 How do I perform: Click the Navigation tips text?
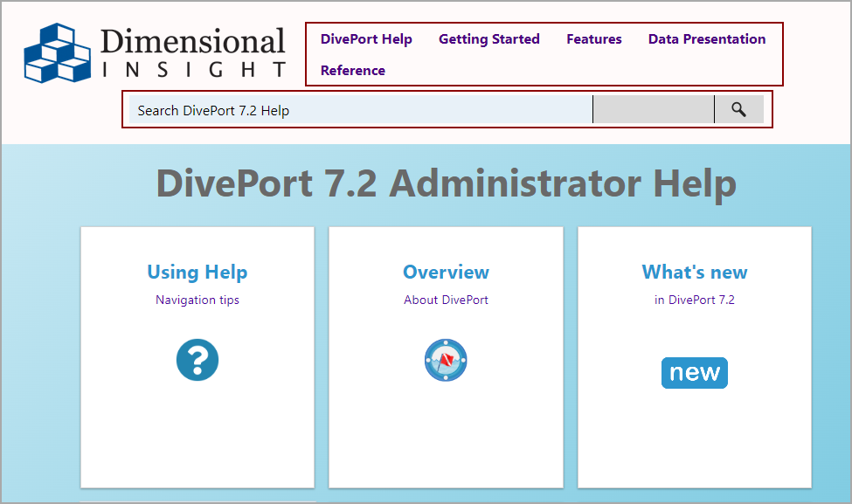197,300
